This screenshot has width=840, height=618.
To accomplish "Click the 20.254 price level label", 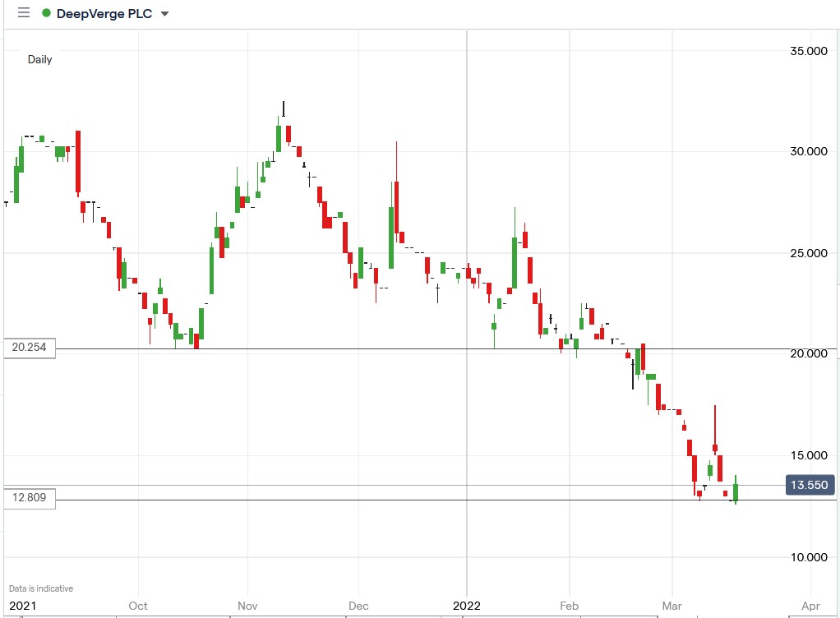I will pos(30,348).
